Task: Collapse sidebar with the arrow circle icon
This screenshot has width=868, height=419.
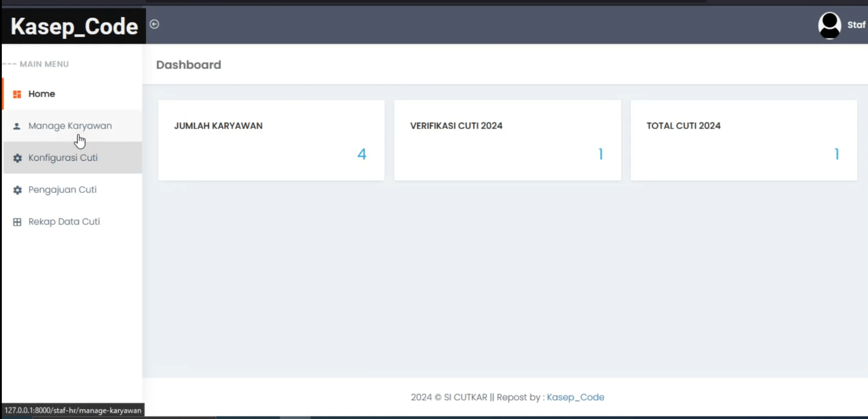Action: (154, 24)
